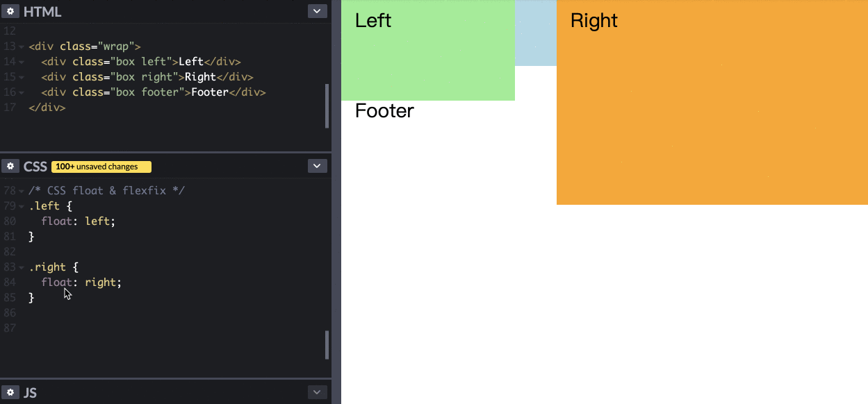Select the CSS panel title
The image size is (868, 404).
point(35,167)
